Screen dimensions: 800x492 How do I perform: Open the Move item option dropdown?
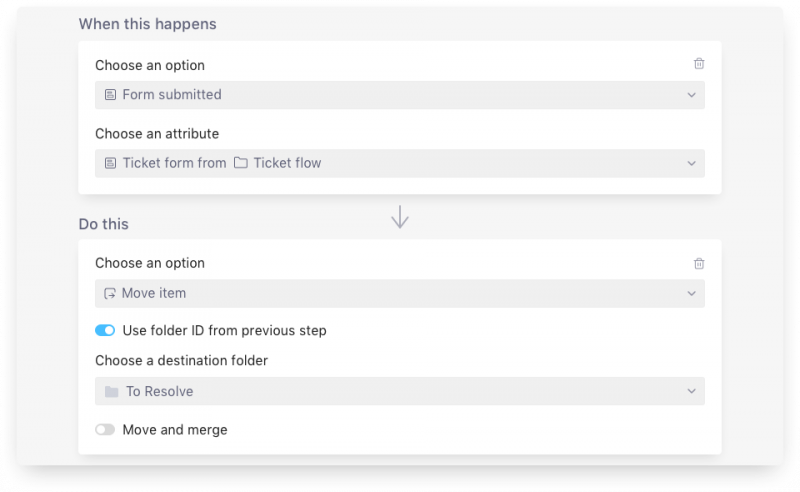pyautogui.click(x=400, y=294)
